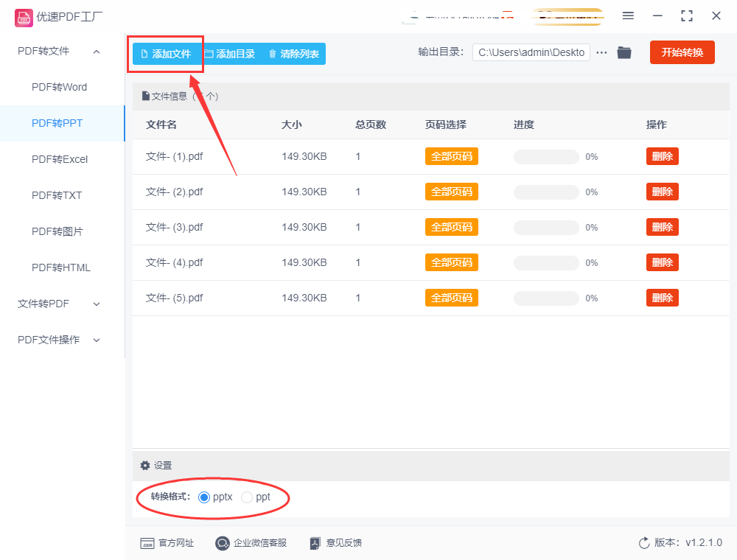
Task: Close the 优速PDF工厂 window
Action: click(716, 16)
